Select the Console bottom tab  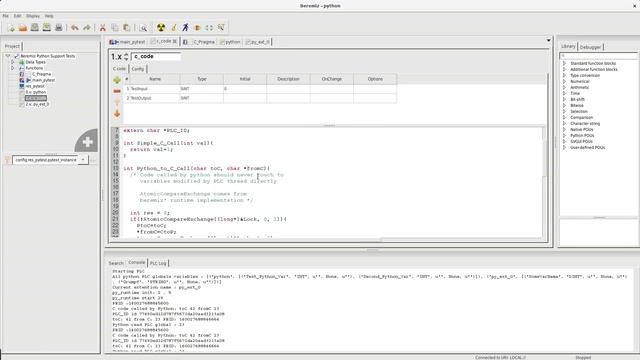click(137, 262)
